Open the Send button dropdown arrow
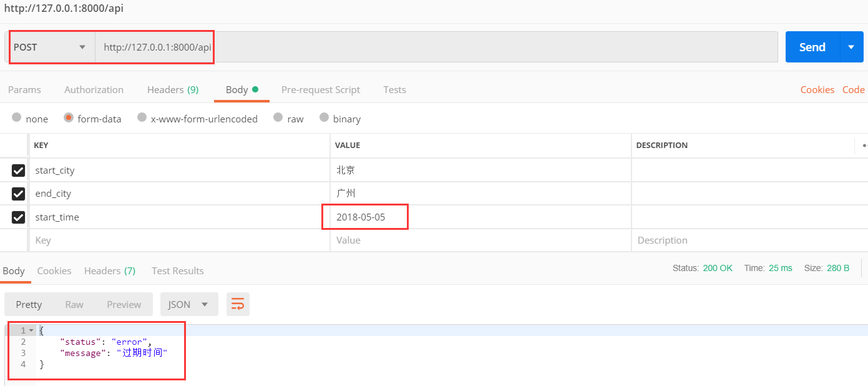868x386 pixels. click(x=851, y=47)
